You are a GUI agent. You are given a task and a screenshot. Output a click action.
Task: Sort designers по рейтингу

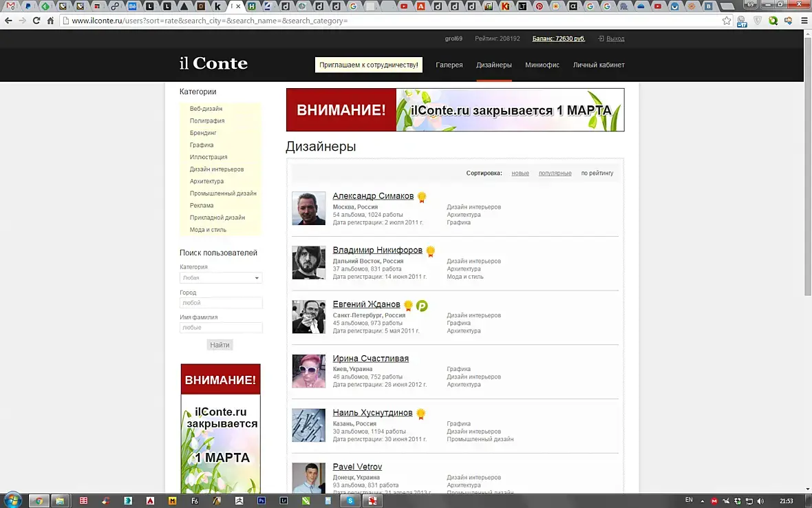click(x=597, y=173)
